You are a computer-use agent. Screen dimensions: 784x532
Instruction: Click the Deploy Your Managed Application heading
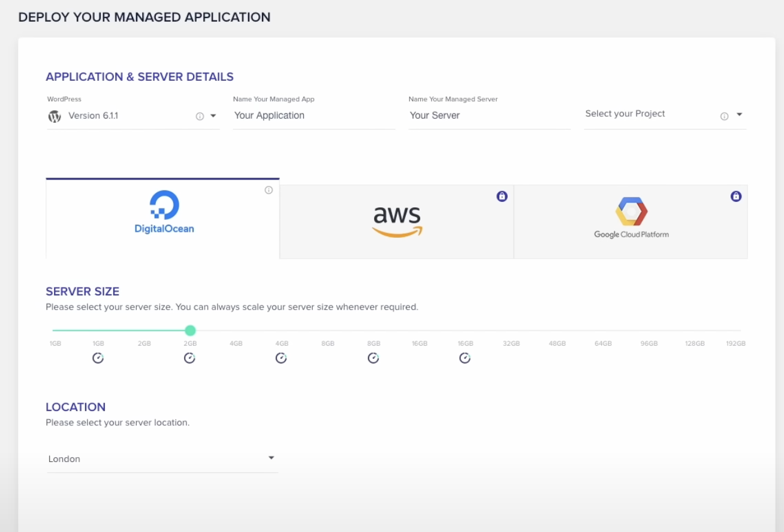(144, 17)
